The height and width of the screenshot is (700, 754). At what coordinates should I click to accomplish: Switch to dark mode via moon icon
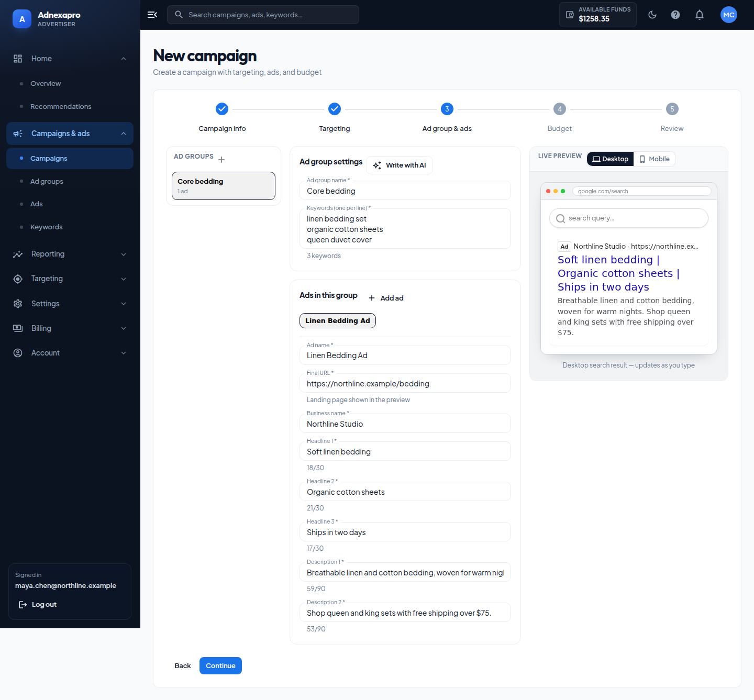652,15
